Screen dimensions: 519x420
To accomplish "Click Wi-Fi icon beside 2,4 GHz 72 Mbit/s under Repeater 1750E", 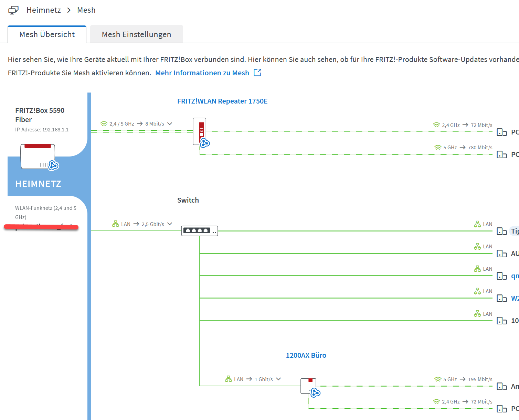I will pos(436,125).
